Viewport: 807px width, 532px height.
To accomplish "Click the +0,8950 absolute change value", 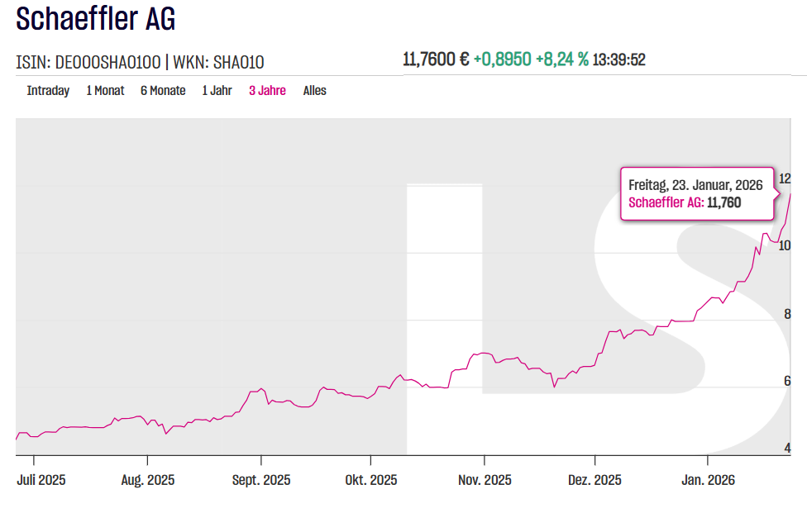I will [502, 59].
